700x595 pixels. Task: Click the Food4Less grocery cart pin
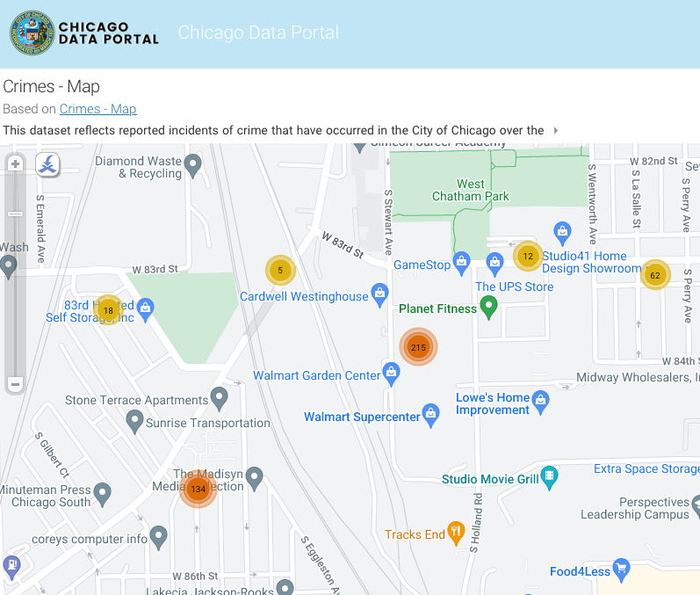click(622, 570)
